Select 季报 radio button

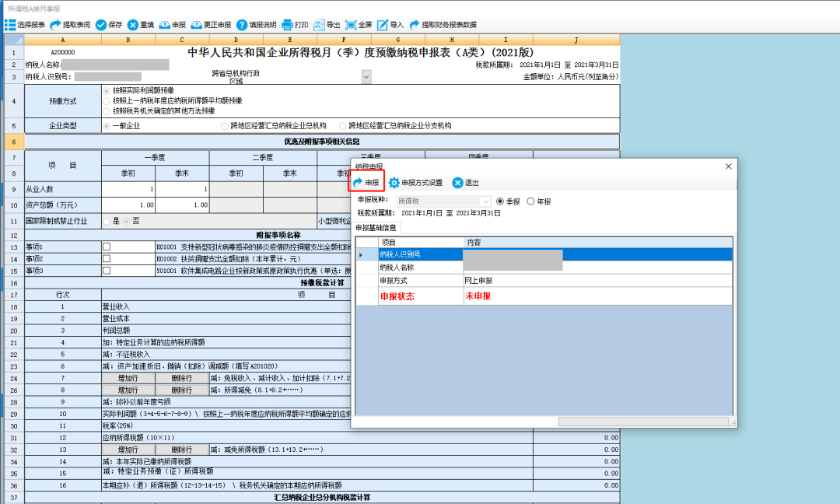pos(509,201)
